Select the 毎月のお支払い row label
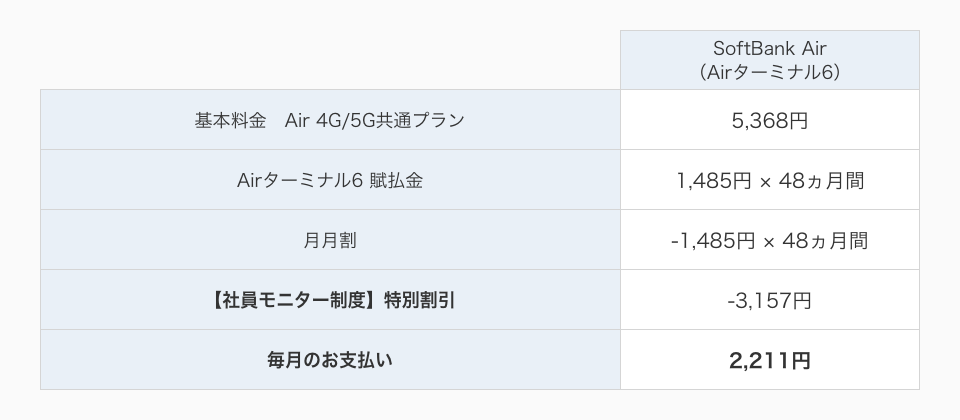Image resolution: width=960 pixels, height=420 pixels. (x=330, y=360)
